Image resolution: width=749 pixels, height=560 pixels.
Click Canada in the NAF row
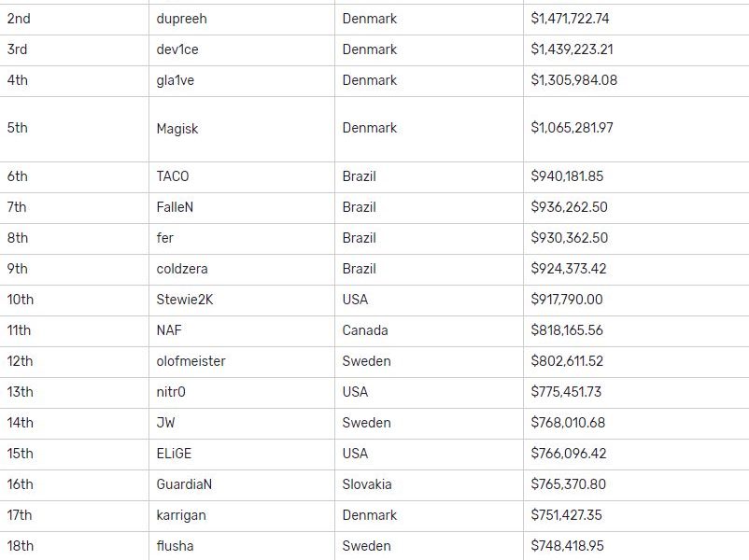point(365,330)
